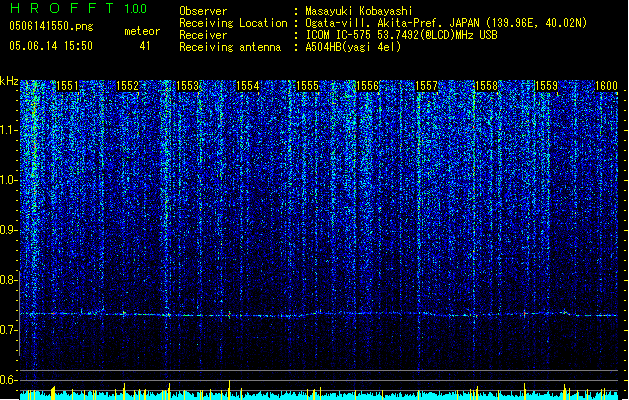Image resolution: width=629 pixels, height=400 pixels.
Task: Click the 1558 time marker
Action: (486, 86)
